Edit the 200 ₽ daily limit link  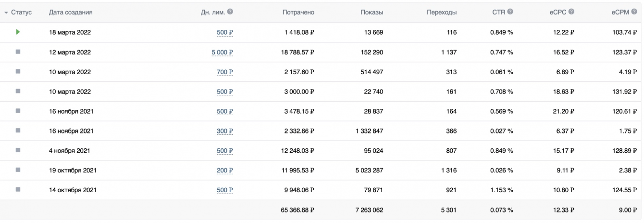224,171
